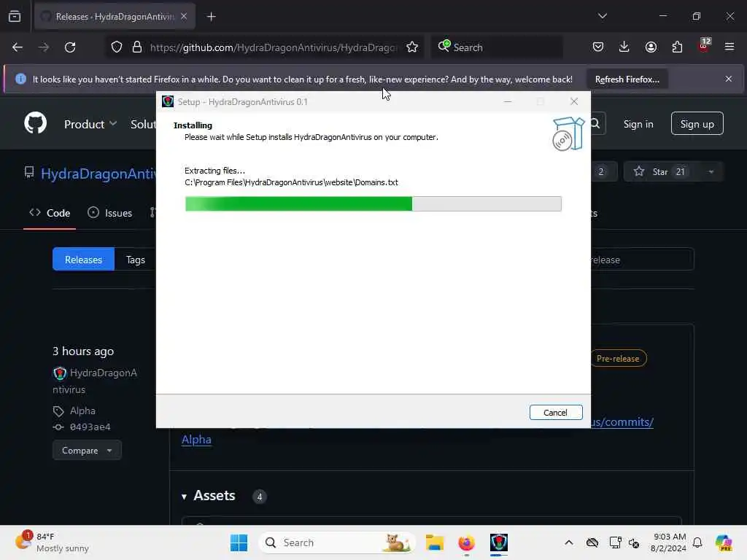Screen dimensions: 747x560
Task: Open commit 0493ae4 link
Action: tap(90, 427)
